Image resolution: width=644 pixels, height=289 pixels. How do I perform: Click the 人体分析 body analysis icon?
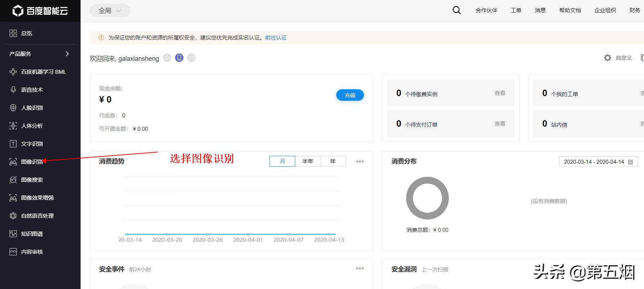[x=13, y=126]
